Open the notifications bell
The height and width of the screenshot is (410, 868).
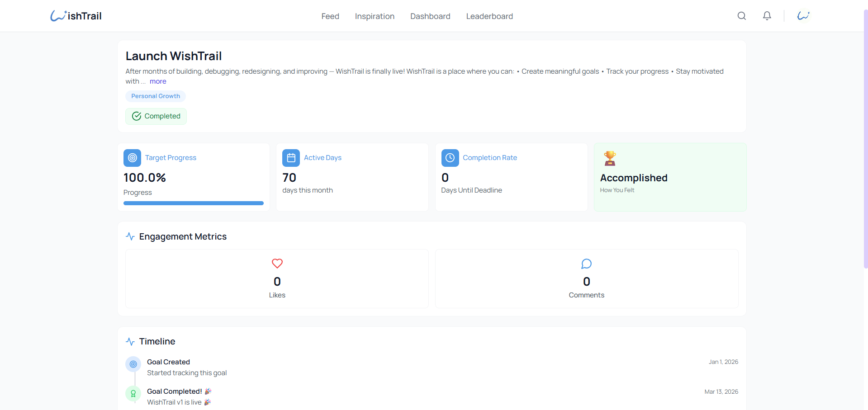(767, 16)
